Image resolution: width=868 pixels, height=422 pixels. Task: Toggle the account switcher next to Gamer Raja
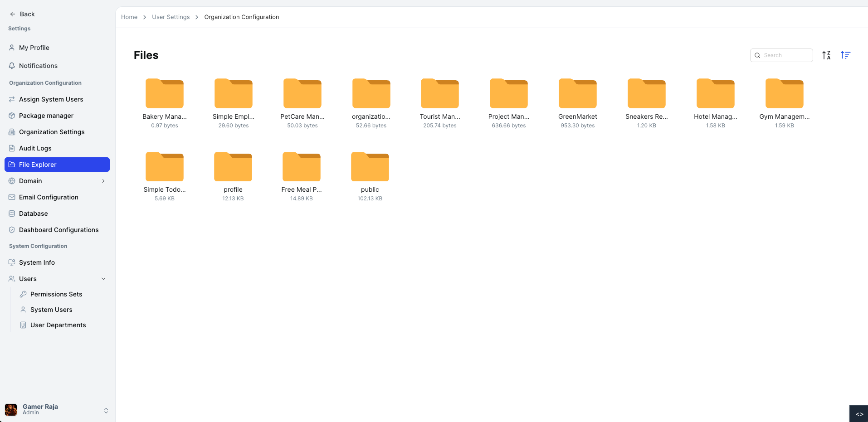tap(106, 410)
